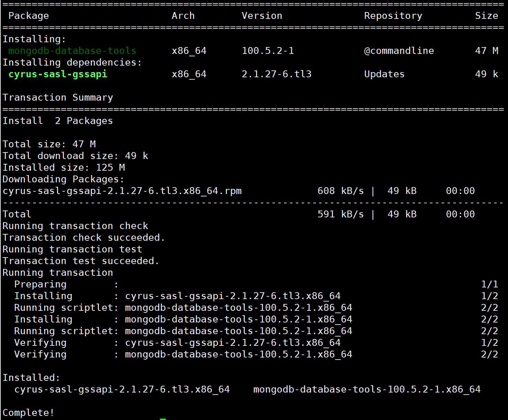Click the 'Version' column header text

(262, 16)
